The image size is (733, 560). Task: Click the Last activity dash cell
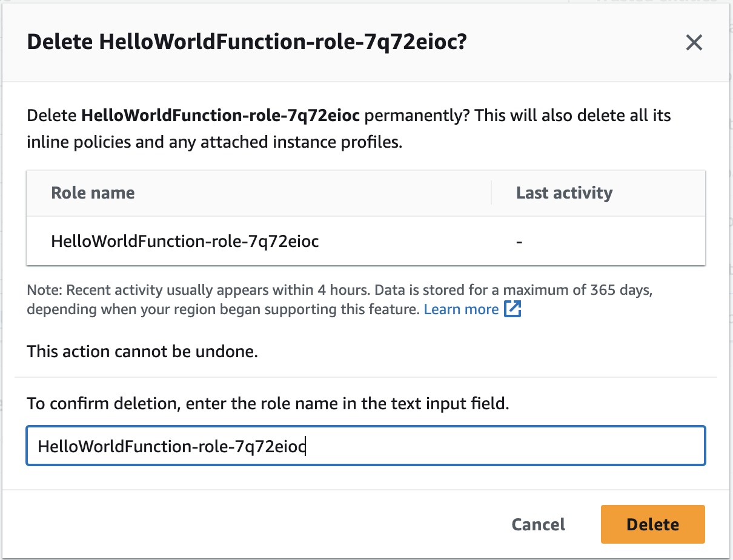[x=519, y=242]
